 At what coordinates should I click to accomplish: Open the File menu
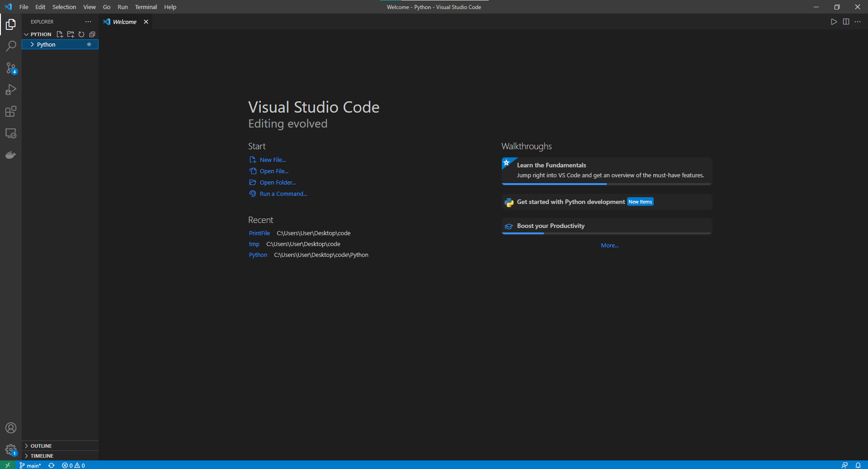point(24,7)
